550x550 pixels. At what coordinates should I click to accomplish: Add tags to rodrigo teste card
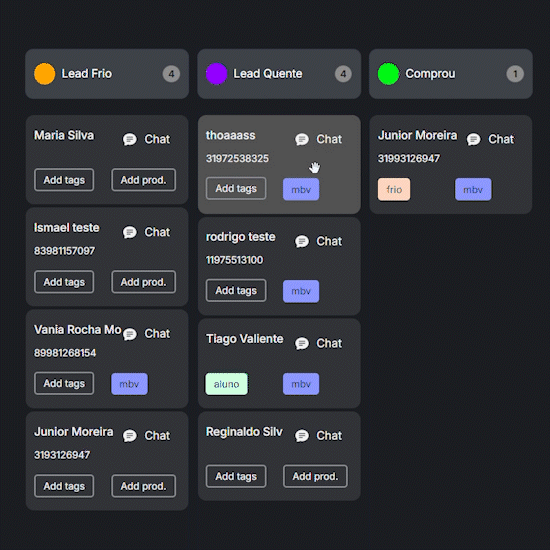[x=236, y=290]
